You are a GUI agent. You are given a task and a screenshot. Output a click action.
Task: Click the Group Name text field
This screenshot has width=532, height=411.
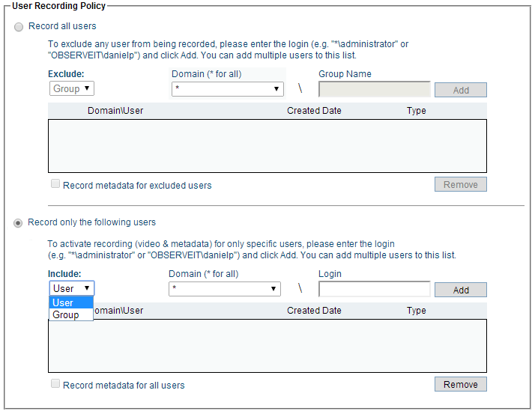tap(375, 89)
